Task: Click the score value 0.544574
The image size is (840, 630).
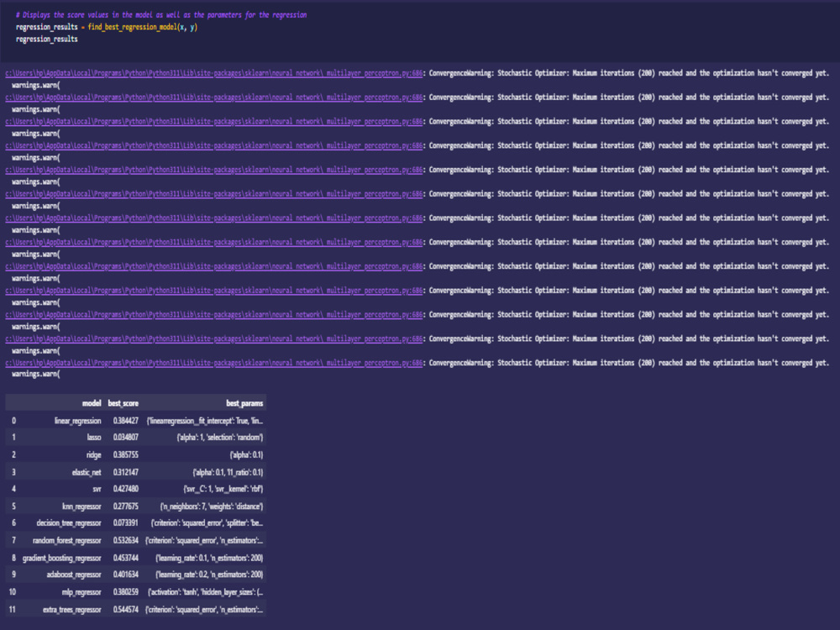Action: point(126,610)
